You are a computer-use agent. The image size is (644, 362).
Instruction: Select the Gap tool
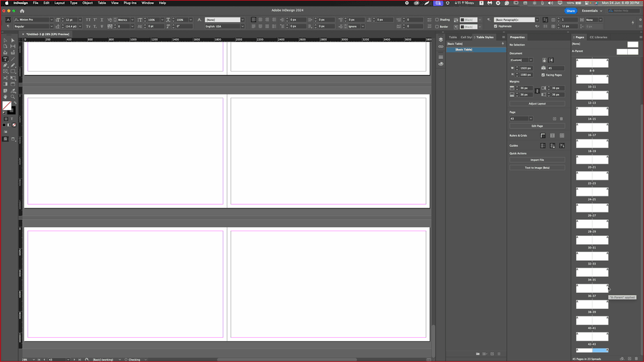click(x=13, y=46)
